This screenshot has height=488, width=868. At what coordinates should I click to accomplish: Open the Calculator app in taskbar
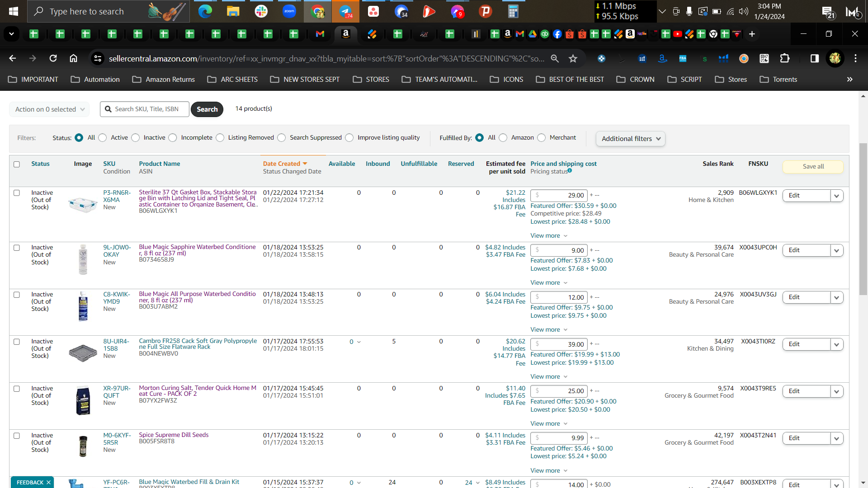513,11
